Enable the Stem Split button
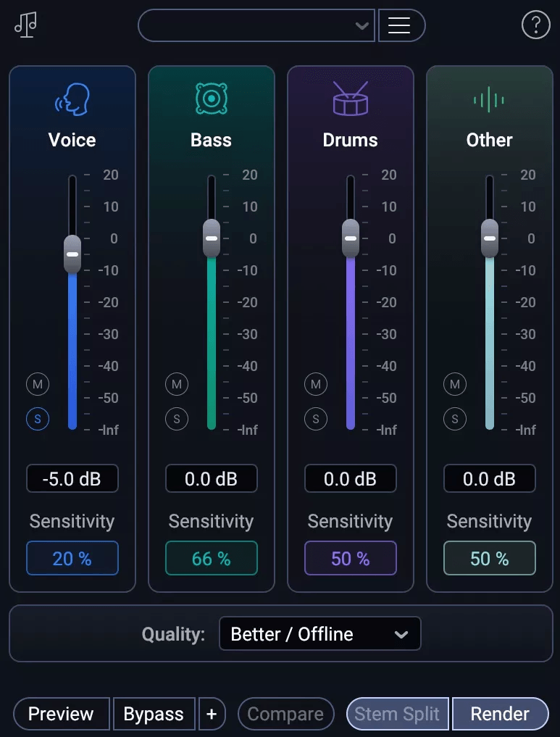560x737 pixels. tap(398, 714)
